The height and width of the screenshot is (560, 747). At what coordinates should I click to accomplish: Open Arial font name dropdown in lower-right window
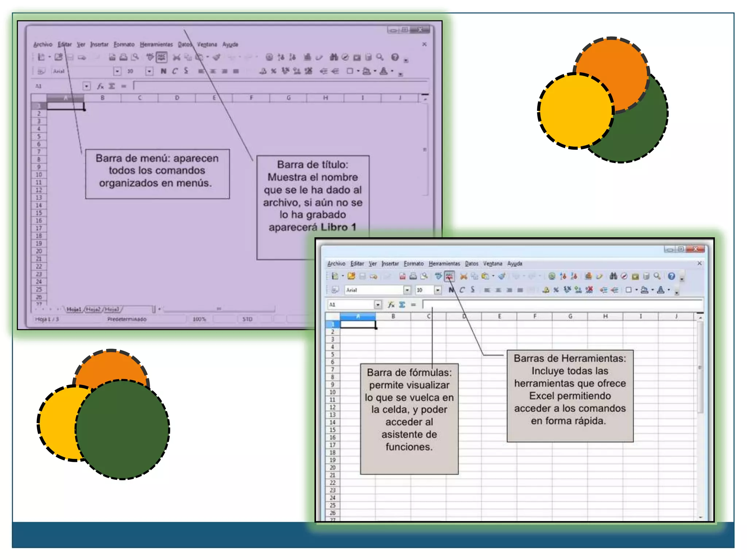[x=407, y=290]
